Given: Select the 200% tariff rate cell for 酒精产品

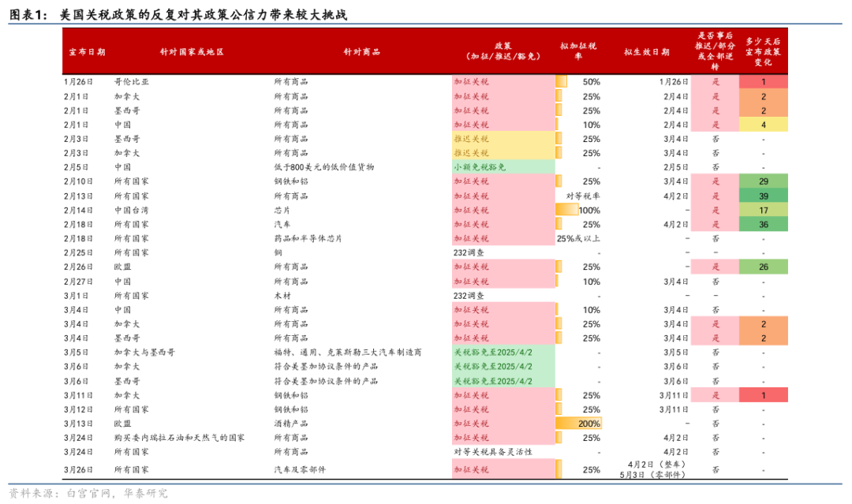Looking at the screenshot, I should click(588, 423).
